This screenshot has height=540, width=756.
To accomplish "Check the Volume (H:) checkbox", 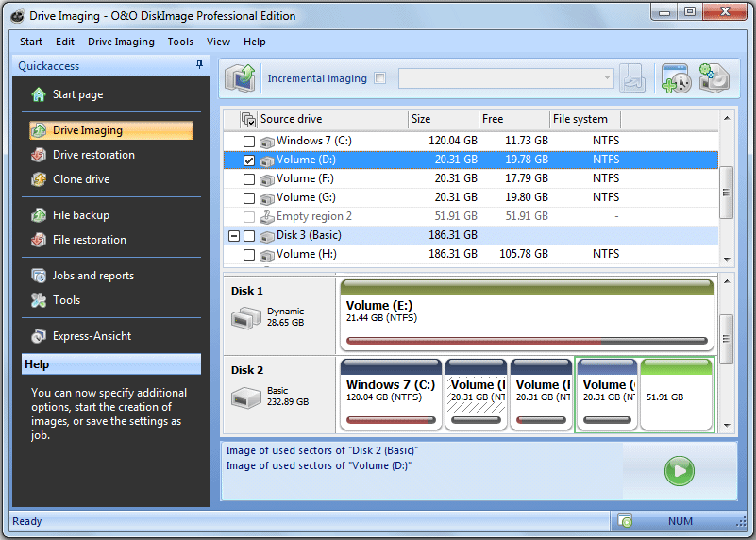I will (249, 255).
